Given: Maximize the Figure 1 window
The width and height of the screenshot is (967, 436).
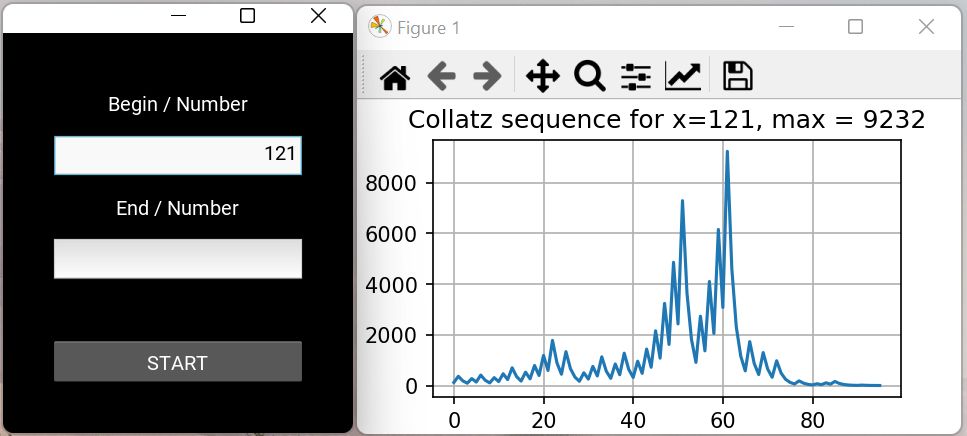Looking at the screenshot, I should click(855, 27).
